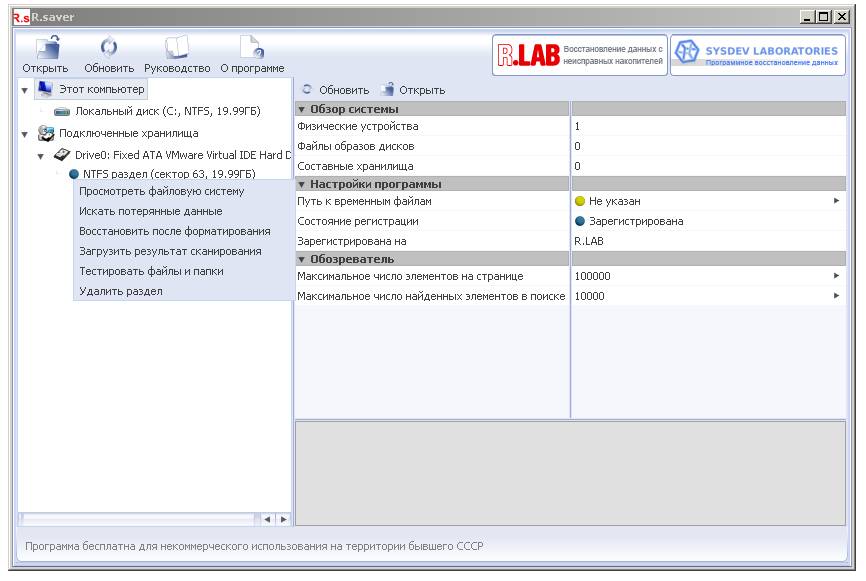Open arrow for Путь к временным файлам
Image resolution: width=866 pixels, height=581 pixels.
pyautogui.click(x=836, y=202)
